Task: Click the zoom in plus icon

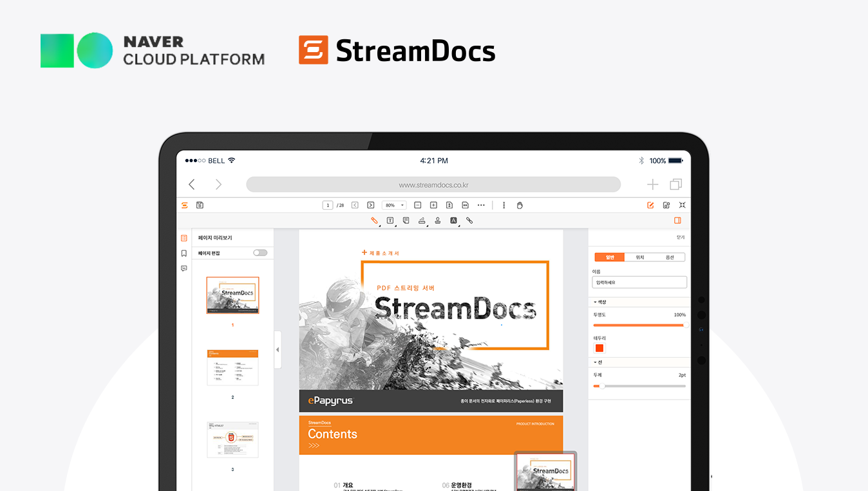Action: (433, 205)
